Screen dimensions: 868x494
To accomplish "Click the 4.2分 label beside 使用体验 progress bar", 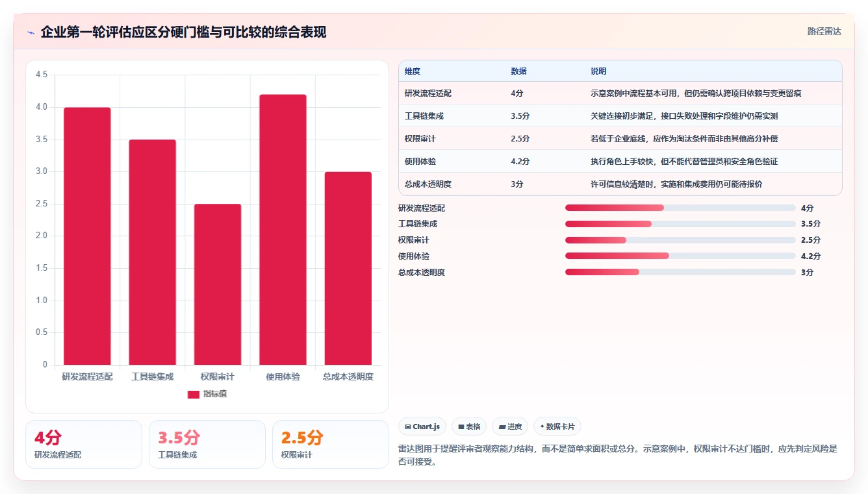I will click(811, 256).
